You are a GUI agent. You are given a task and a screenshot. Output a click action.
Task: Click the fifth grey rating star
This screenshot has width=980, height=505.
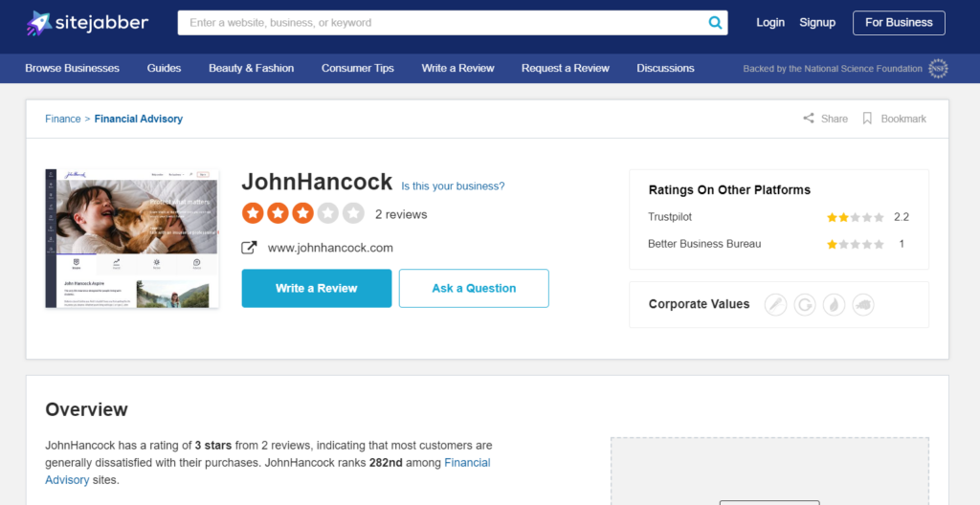coord(353,213)
